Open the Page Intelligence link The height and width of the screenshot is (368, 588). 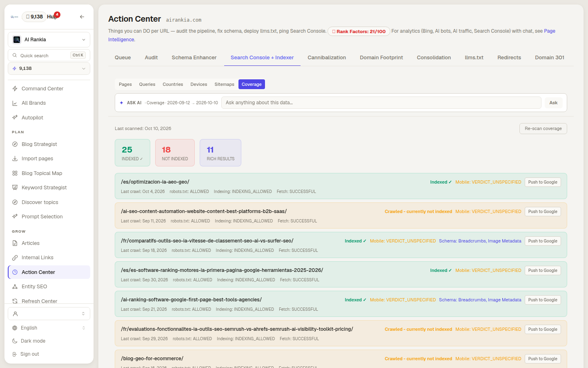point(550,31)
